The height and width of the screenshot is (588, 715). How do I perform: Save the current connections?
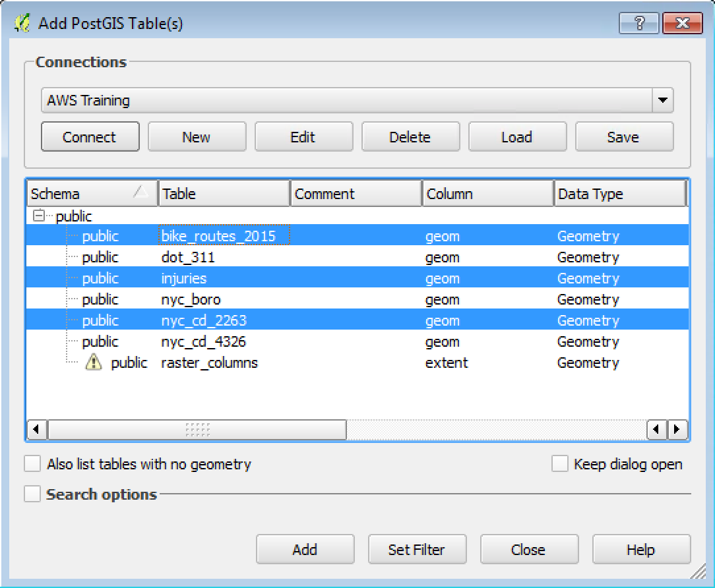click(x=624, y=136)
